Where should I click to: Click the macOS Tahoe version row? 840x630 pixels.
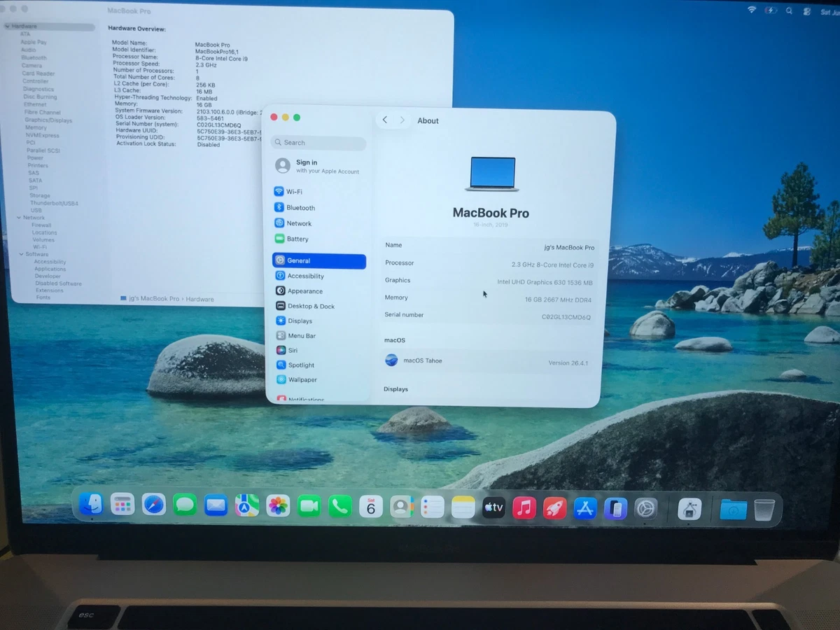click(x=488, y=362)
